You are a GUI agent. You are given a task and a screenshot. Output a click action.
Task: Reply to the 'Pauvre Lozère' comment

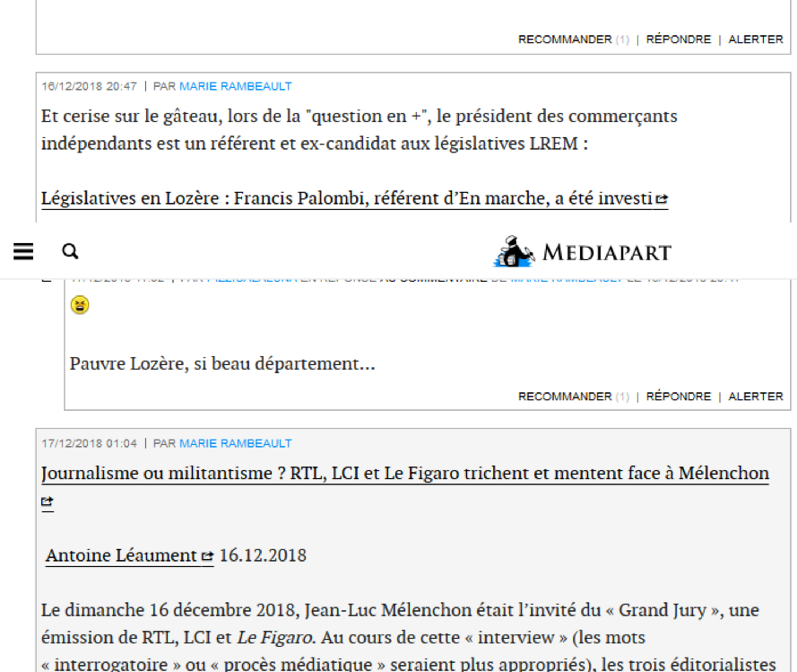679,396
